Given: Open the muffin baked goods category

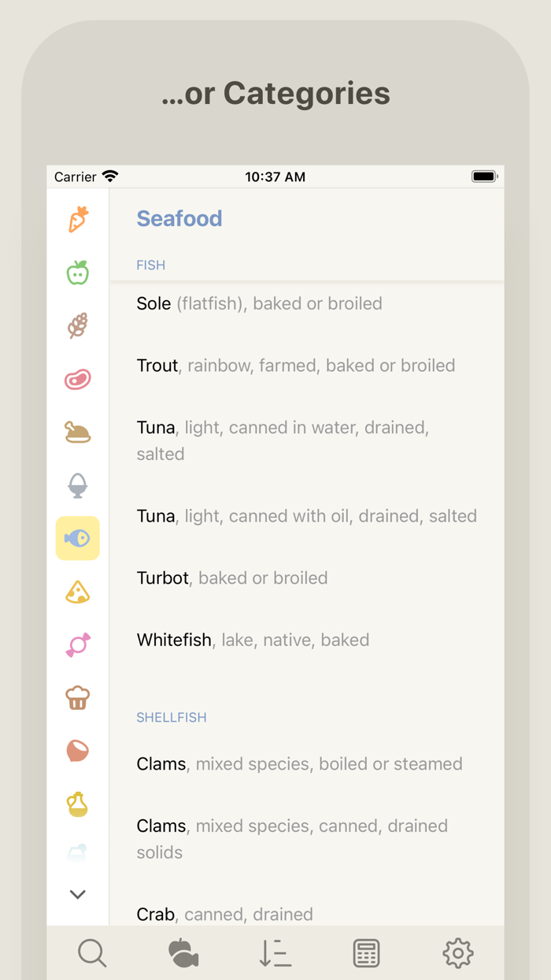Looking at the screenshot, I should coord(78,698).
